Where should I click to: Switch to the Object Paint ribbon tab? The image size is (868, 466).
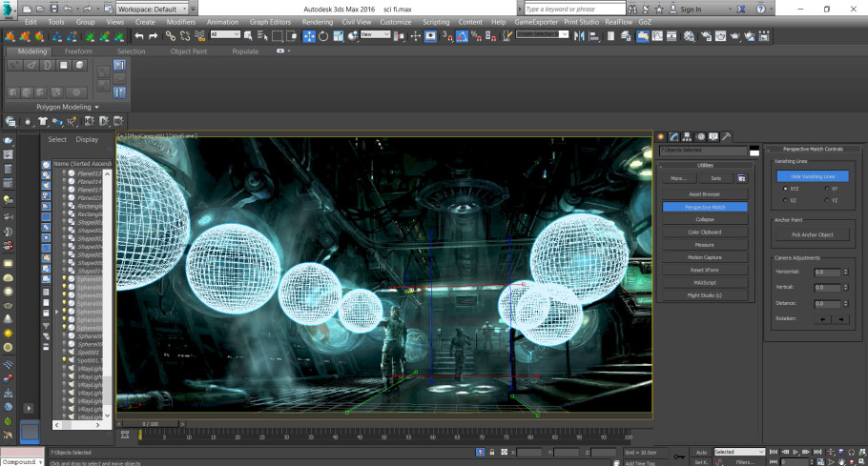pos(189,51)
